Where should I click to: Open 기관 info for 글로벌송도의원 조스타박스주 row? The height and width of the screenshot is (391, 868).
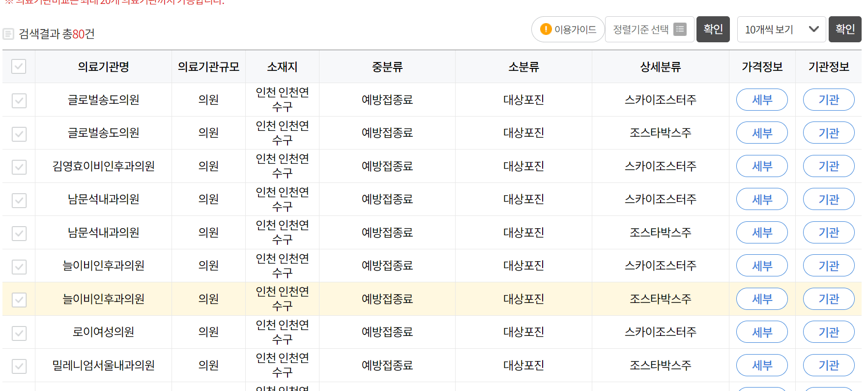pos(829,133)
